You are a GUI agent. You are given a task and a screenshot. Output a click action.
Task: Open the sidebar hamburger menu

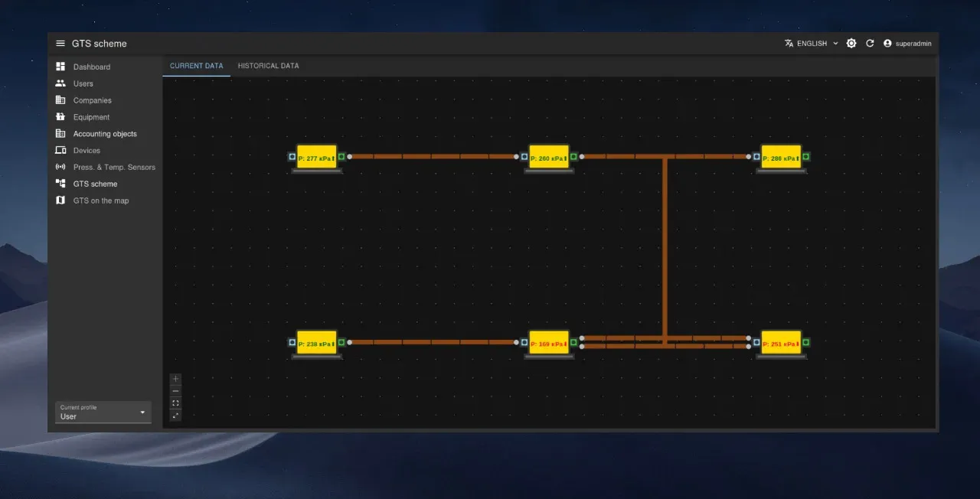(x=60, y=43)
